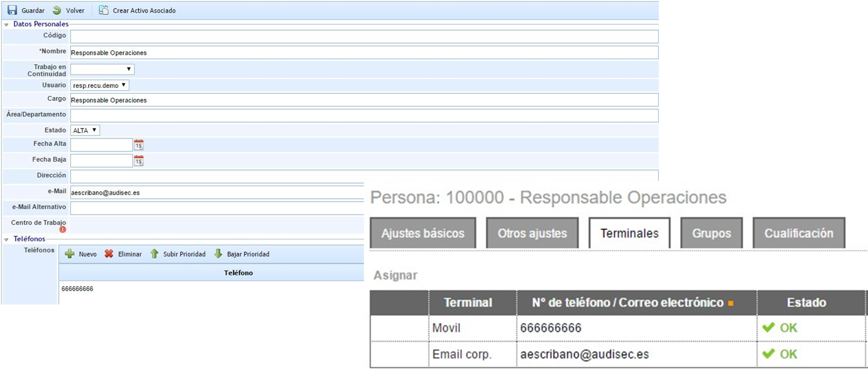Image resolution: width=868 pixels, height=373 pixels.
Task: Click the Subir Prioridad up arrow icon
Action: [154, 254]
